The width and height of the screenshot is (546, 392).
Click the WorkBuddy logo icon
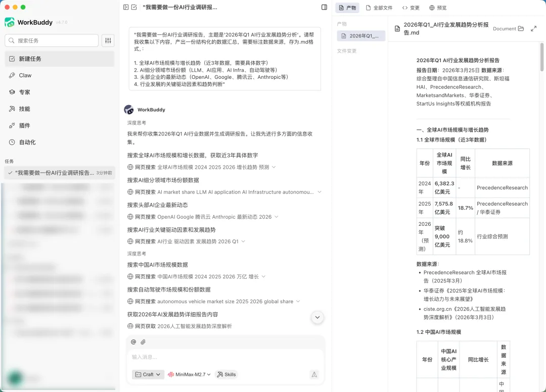point(10,22)
